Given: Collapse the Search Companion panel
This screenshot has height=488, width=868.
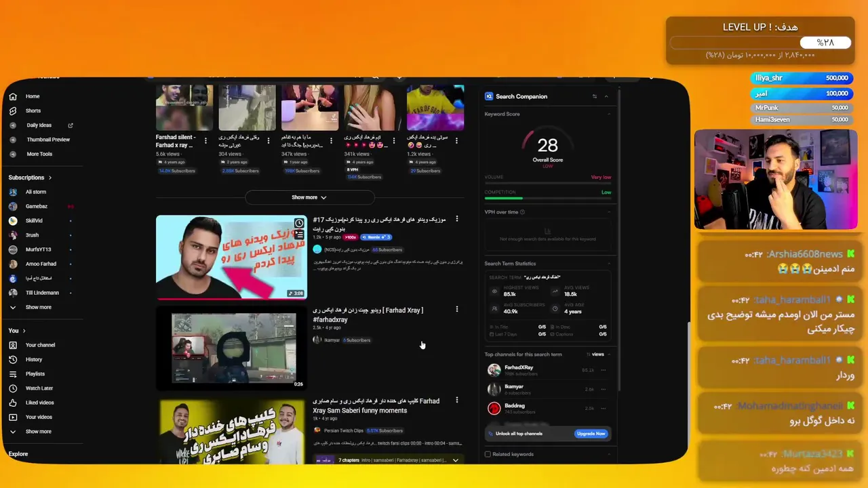Looking at the screenshot, I should [606, 96].
